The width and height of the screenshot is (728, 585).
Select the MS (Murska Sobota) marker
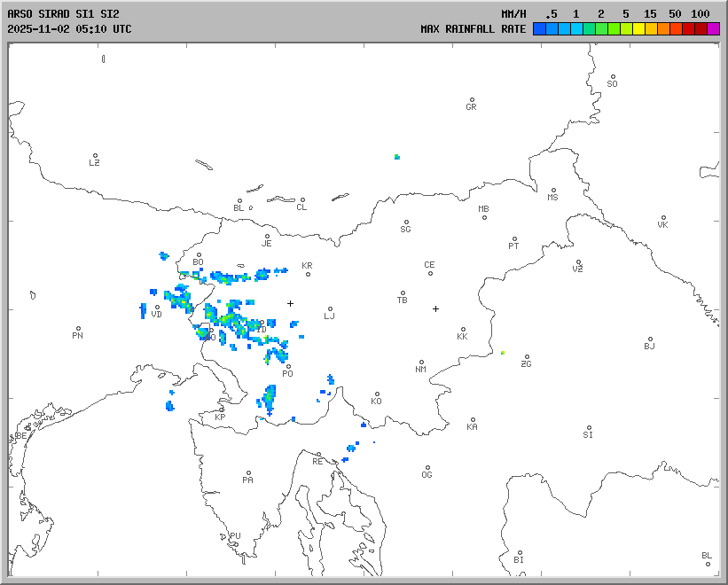tap(553, 191)
